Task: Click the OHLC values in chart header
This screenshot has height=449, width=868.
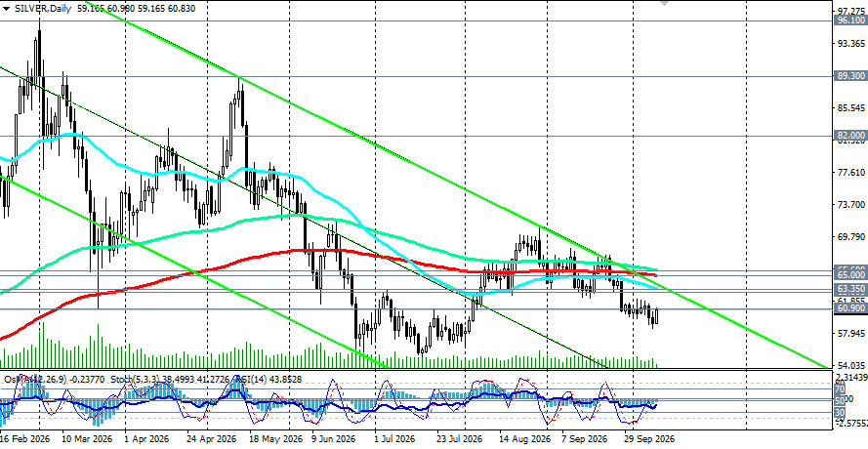Action: point(136,9)
